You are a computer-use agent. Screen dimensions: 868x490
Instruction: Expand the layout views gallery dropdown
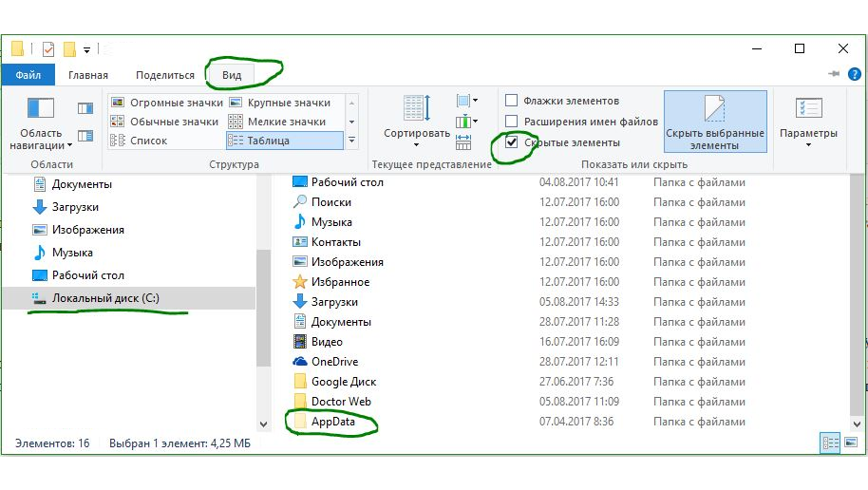point(351,141)
